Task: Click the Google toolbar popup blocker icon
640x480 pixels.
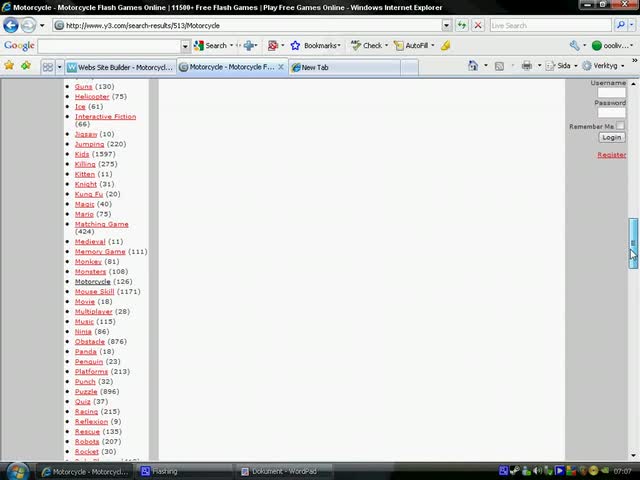Action: pyautogui.click(x=273, y=46)
